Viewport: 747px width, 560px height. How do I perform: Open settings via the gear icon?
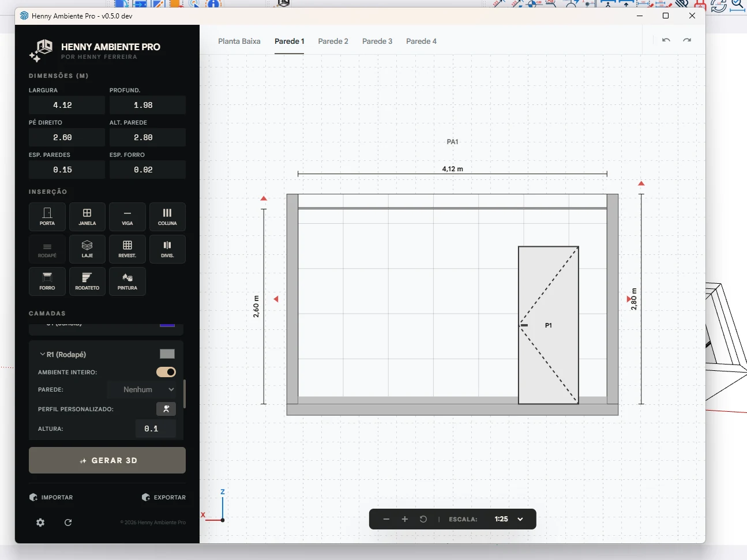(x=40, y=523)
